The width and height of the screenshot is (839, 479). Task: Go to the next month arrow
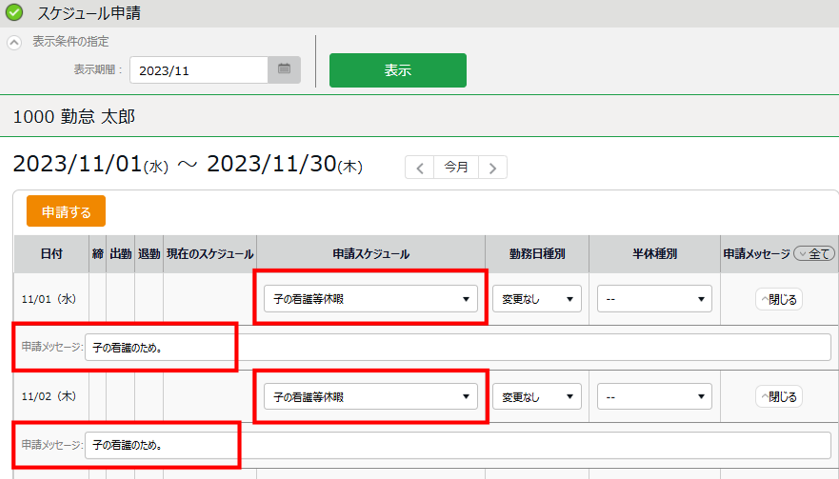click(x=492, y=168)
